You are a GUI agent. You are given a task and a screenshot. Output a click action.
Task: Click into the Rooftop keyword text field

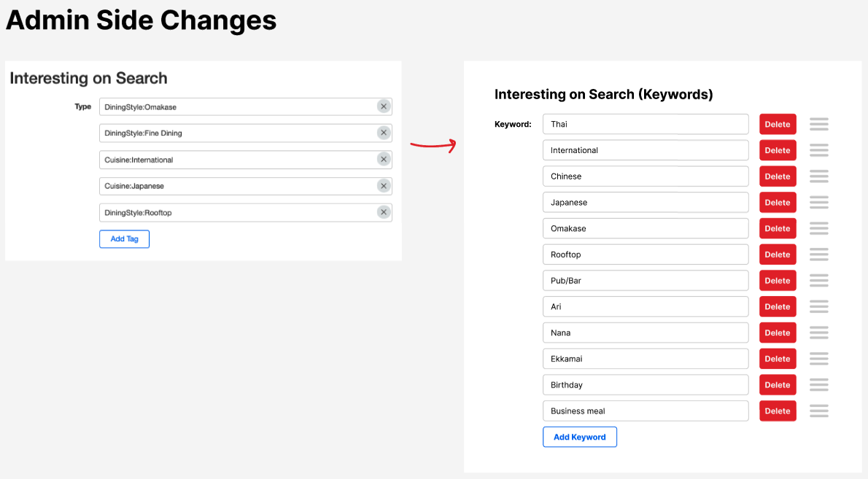click(645, 254)
